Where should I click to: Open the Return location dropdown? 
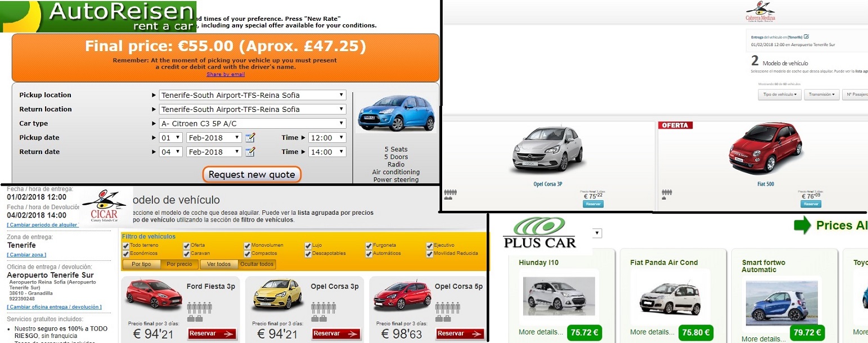tap(253, 109)
